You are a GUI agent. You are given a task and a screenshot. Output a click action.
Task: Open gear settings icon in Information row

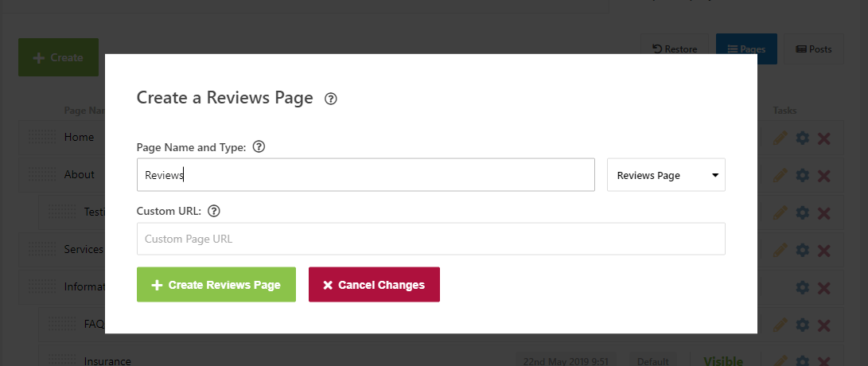(x=802, y=288)
